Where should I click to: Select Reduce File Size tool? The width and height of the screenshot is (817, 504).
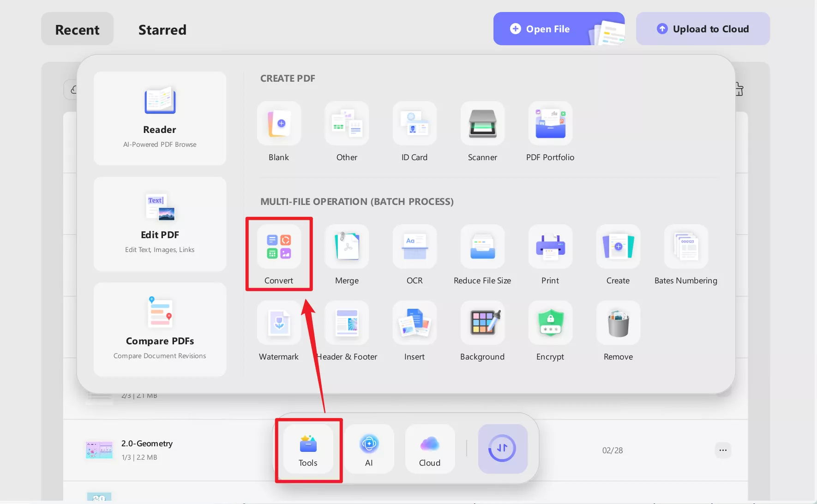tap(482, 246)
